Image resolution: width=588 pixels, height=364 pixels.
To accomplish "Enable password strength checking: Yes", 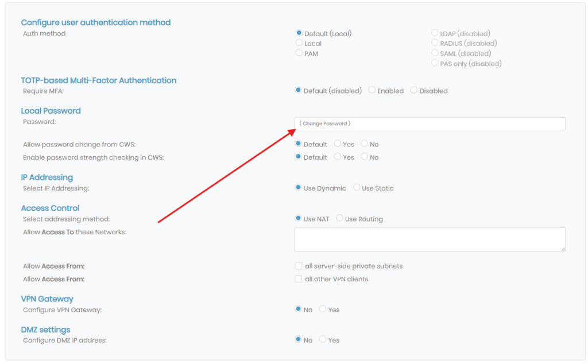I will point(338,157).
